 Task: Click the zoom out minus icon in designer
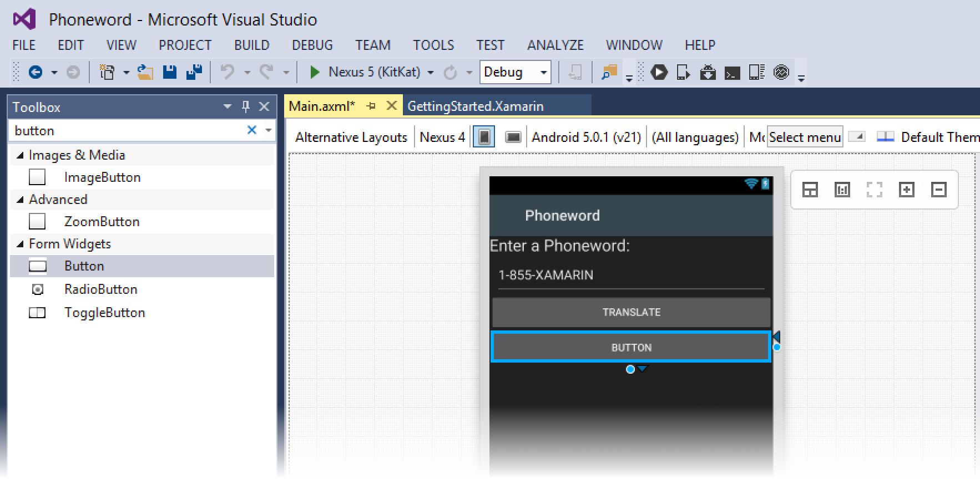pyautogui.click(x=938, y=190)
